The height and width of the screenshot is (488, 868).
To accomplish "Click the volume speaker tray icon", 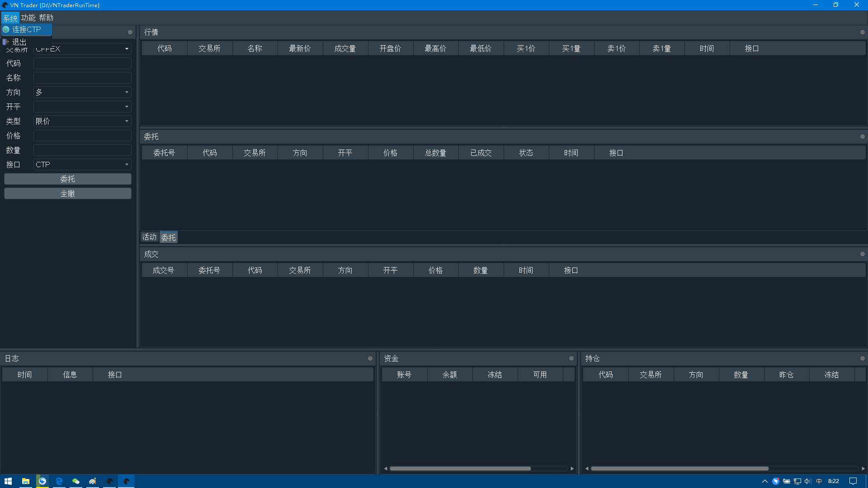I will tap(808, 481).
